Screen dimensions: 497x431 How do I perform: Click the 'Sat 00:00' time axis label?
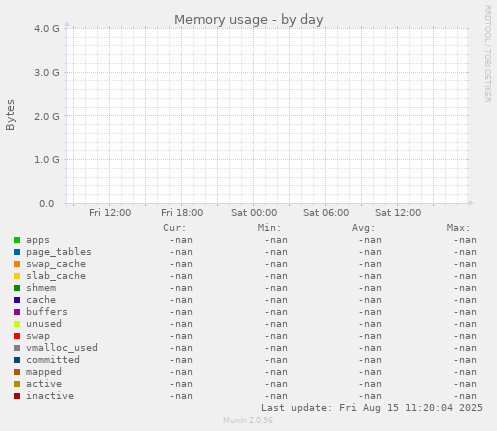[254, 213]
